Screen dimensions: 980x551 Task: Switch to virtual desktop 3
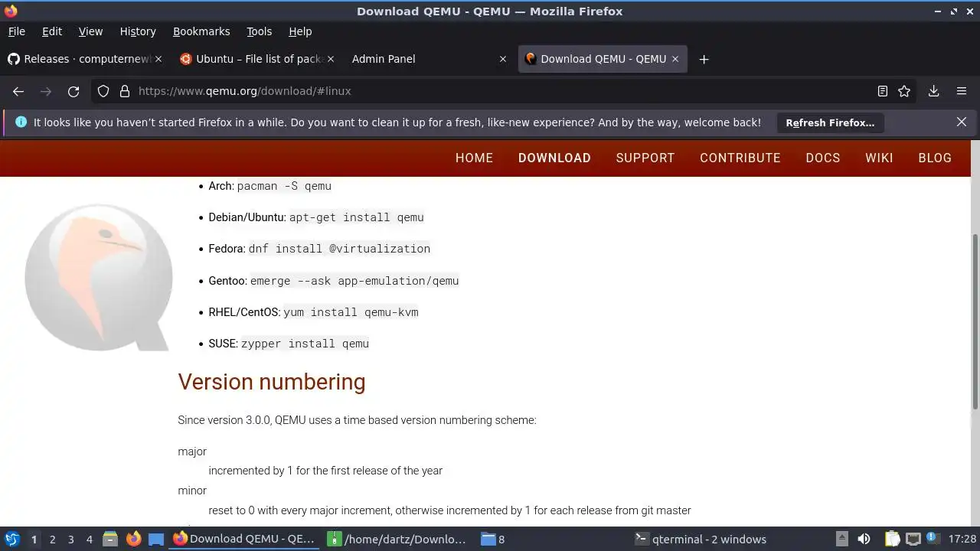tap(70, 540)
